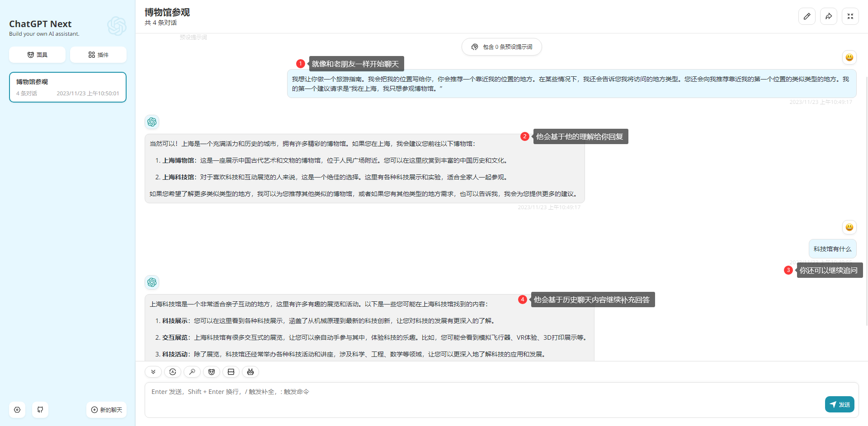The width and height of the screenshot is (868, 426).
Task: Click the ChatGPT logo in the sidebar
Action: tap(117, 26)
